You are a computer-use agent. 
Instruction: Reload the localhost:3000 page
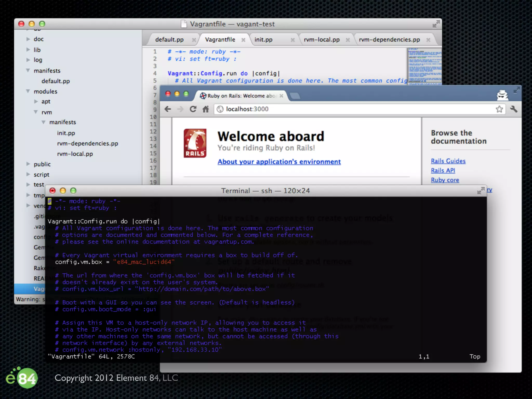tap(193, 109)
